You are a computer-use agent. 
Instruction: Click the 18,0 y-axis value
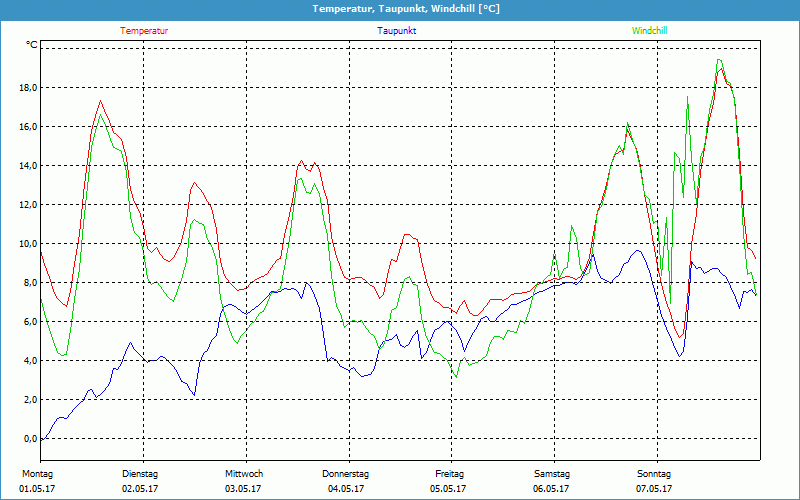[29, 88]
